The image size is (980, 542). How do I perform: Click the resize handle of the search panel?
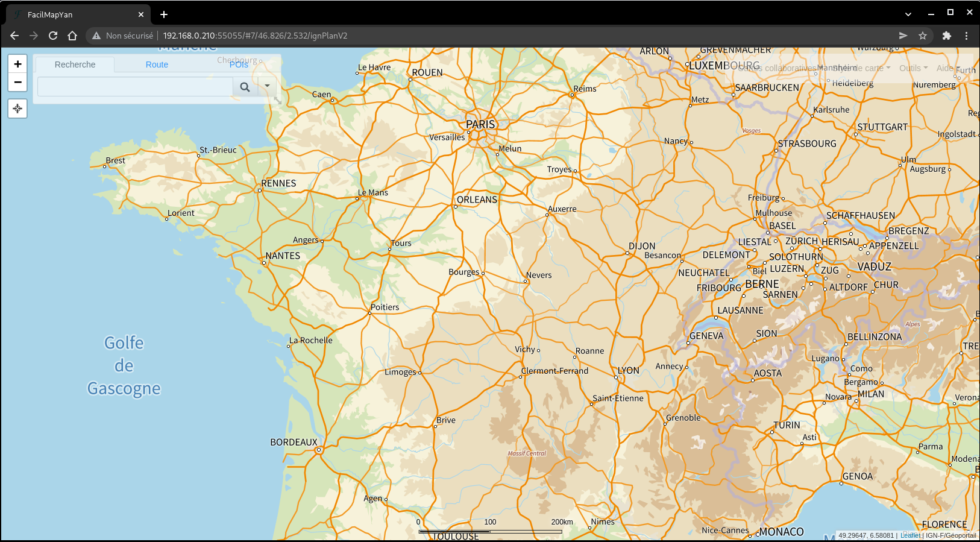tap(277, 101)
